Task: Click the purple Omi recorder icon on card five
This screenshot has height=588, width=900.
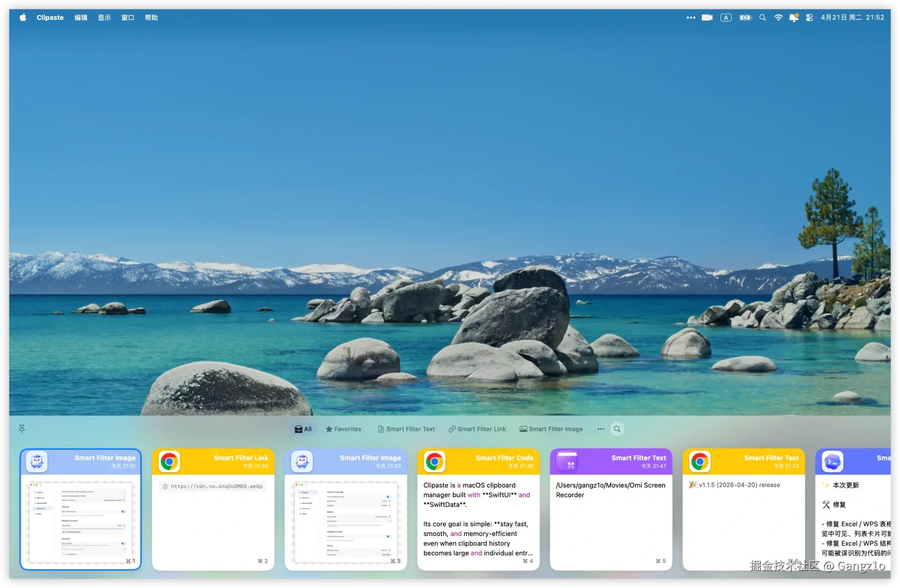Action: tap(567, 462)
